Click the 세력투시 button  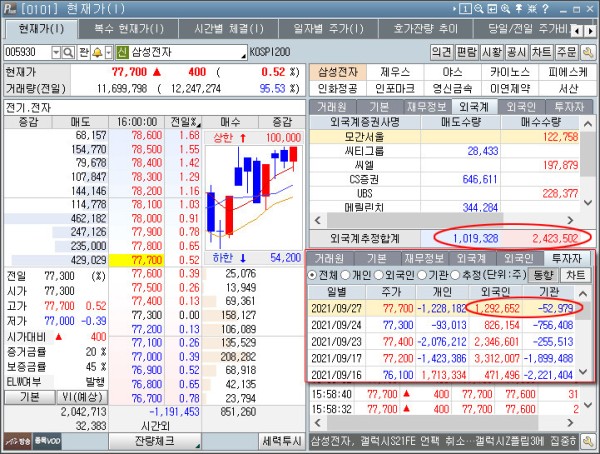point(282,441)
